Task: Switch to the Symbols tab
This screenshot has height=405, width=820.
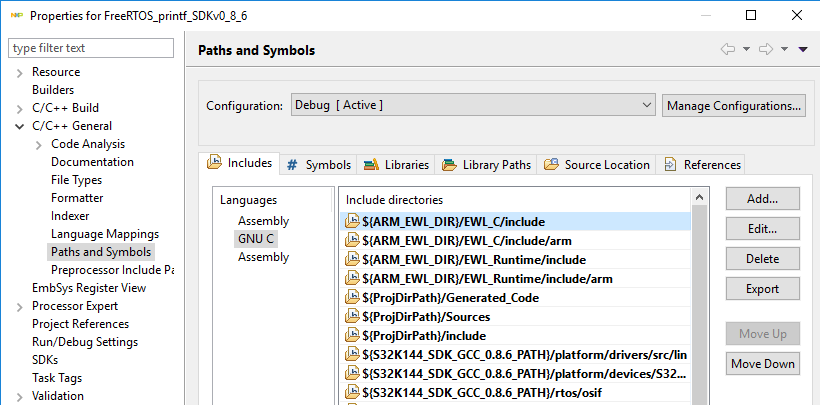Action: (x=319, y=164)
